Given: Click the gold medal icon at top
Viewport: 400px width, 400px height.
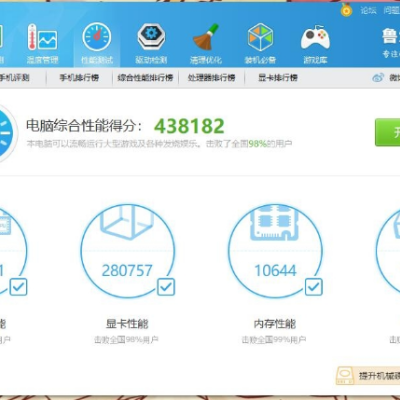Looking at the screenshot, I should pyautogui.click(x=346, y=10).
